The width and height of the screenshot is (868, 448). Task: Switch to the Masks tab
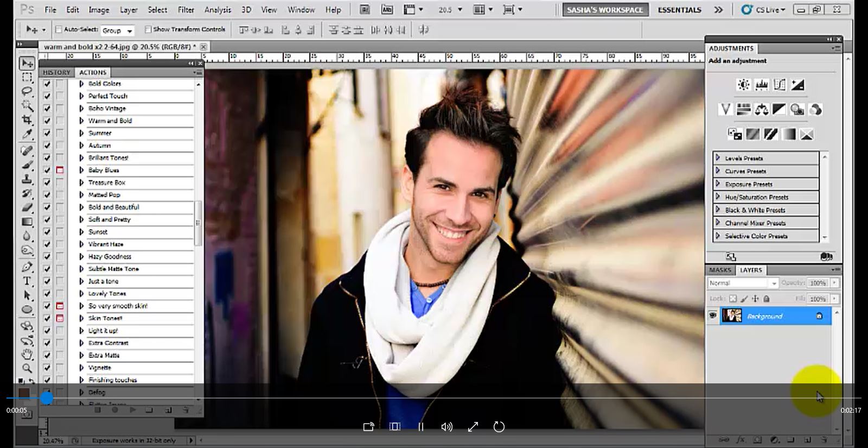pos(720,270)
